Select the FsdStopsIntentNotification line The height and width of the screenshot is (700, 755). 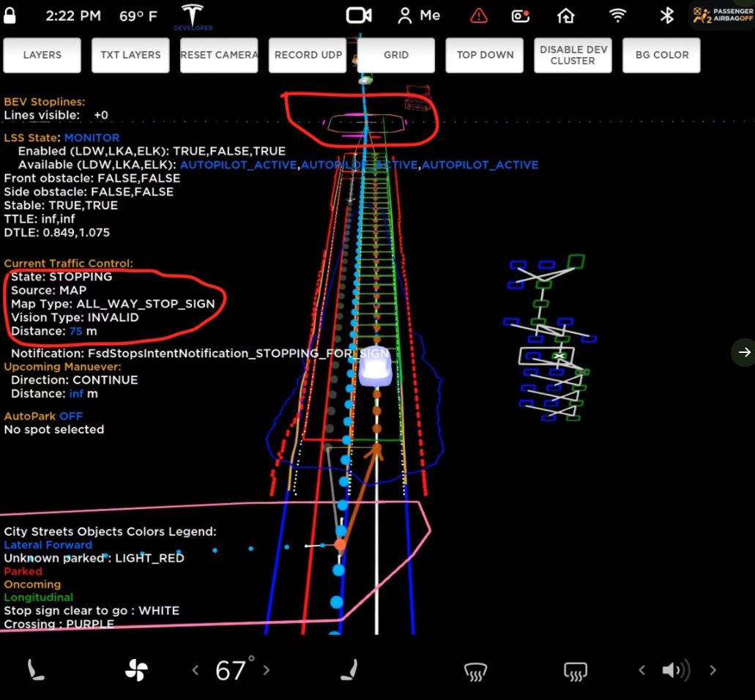(199, 354)
